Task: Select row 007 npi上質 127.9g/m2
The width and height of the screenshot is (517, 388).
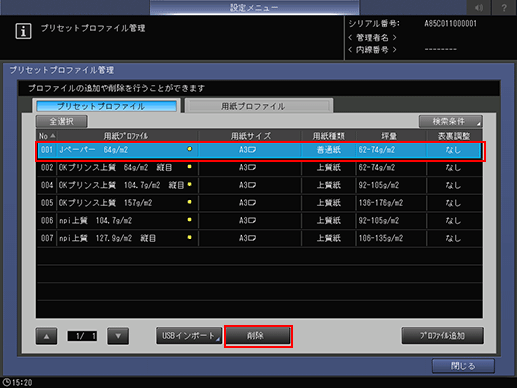Action: click(259, 238)
